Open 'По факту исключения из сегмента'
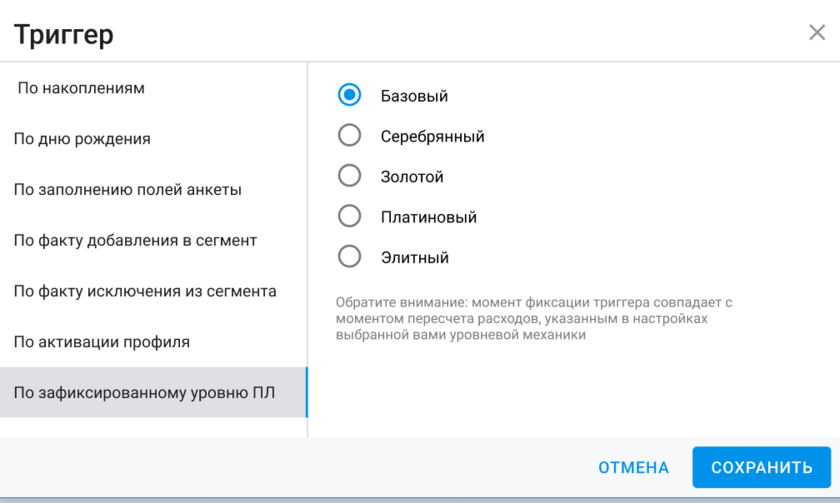Screen dimensions: 840x503 [x=145, y=291]
